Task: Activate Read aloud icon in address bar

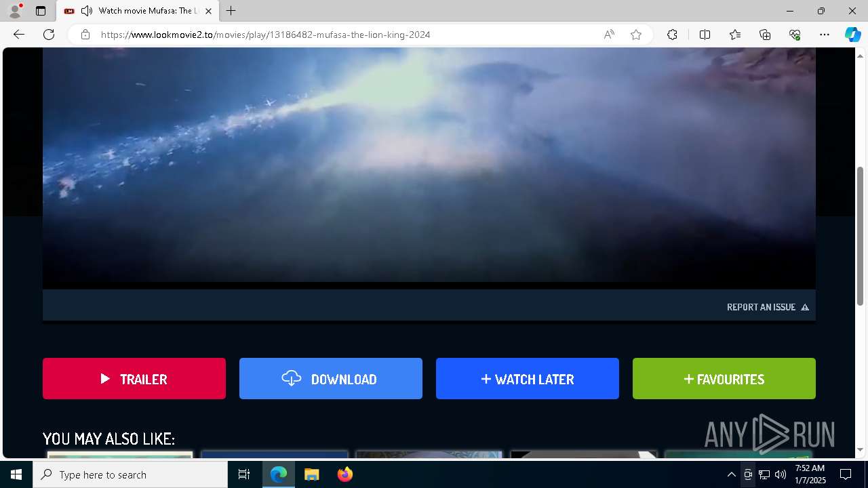Action: point(609,35)
